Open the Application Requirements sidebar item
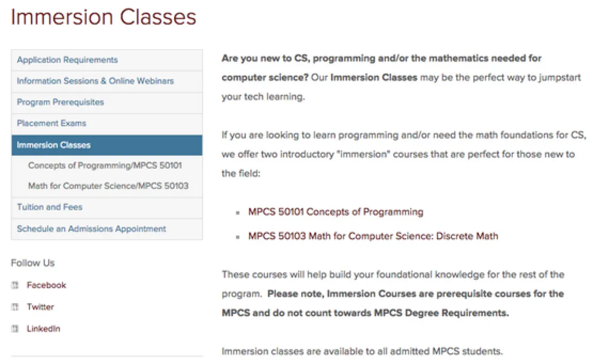 67,60
